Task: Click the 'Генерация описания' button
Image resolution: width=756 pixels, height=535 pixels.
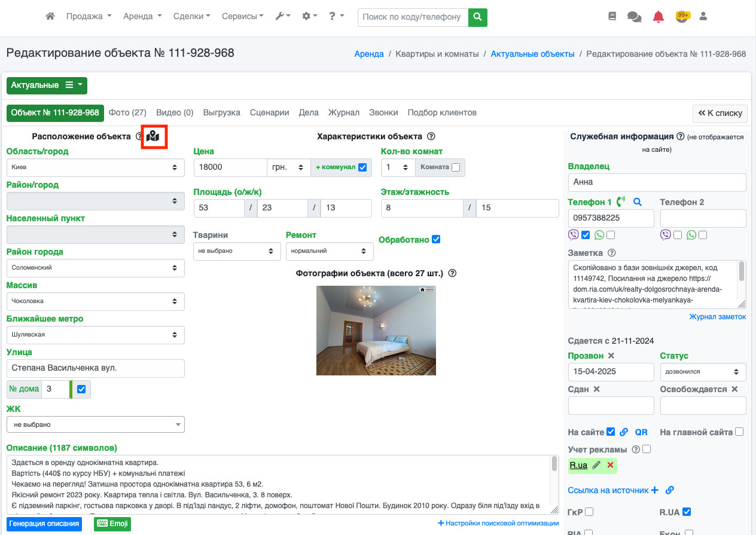Action: click(44, 524)
